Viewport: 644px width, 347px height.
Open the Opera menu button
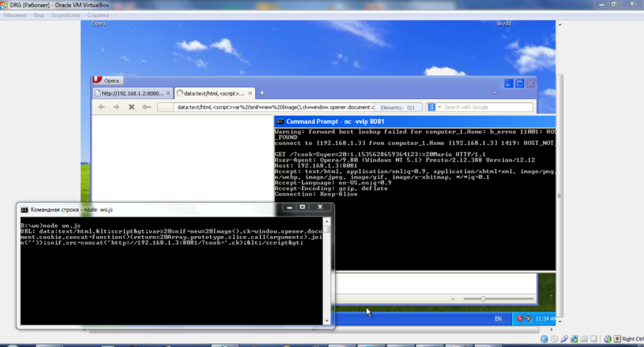coord(106,80)
